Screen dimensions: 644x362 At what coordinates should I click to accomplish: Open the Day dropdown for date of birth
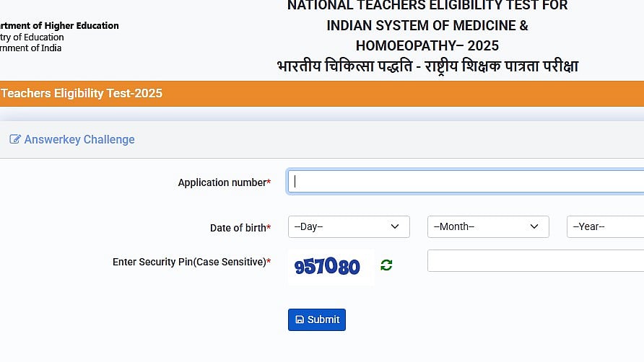[x=349, y=226]
